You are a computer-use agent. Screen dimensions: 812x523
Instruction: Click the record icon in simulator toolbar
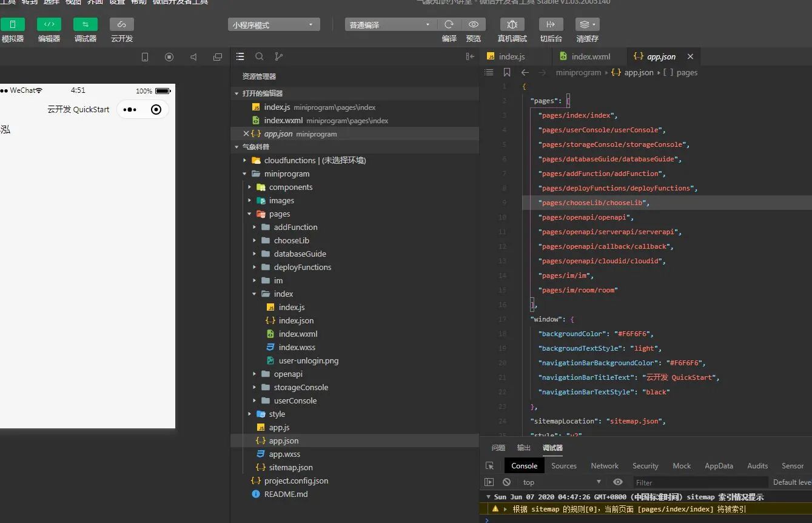169,57
